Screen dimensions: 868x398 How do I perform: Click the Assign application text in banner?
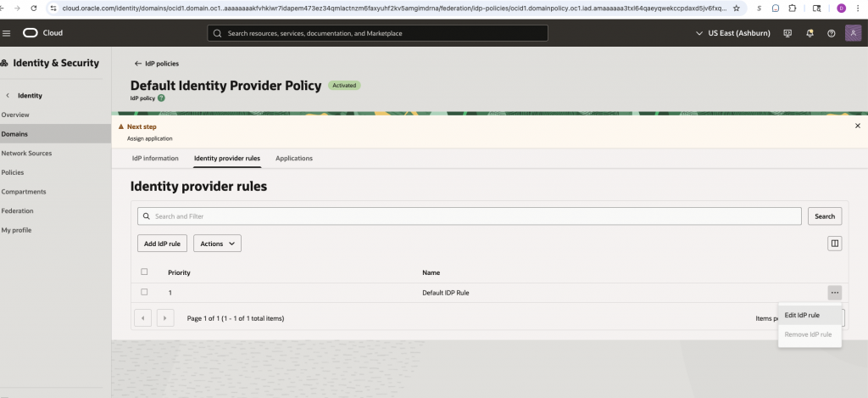[x=149, y=138]
